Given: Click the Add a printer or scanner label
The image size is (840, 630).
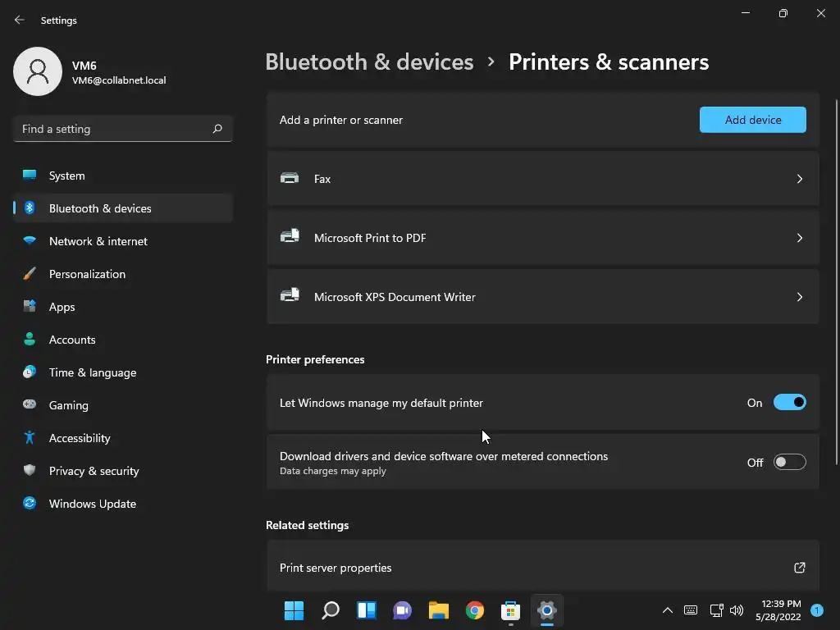Looking at the screenshot, I should click(340, 120).
